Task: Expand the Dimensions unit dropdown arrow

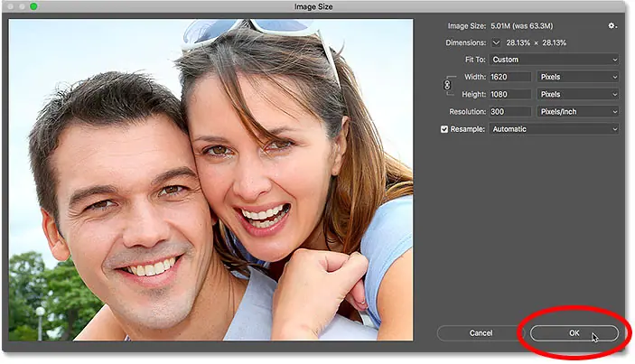Action: coord(496,42)
